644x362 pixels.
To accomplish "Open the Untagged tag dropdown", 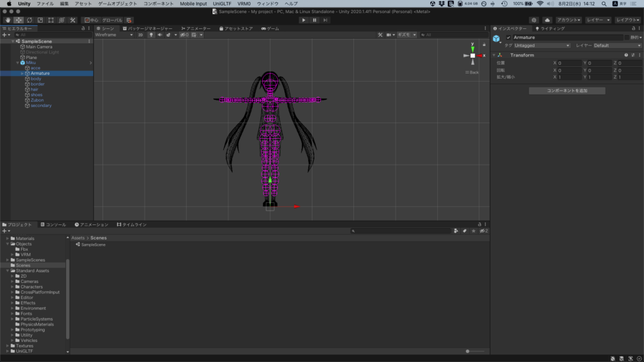I will [x=541, y=46].
